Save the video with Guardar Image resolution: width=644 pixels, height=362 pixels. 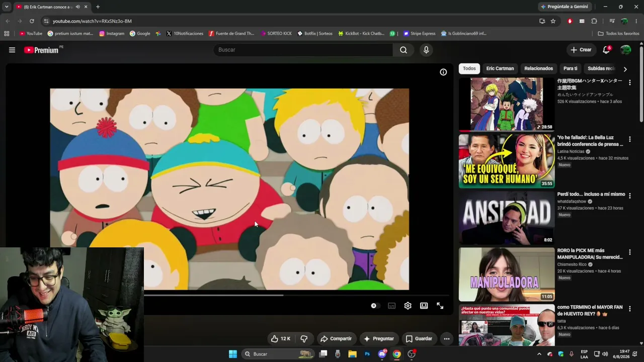(x=419, y=339)
